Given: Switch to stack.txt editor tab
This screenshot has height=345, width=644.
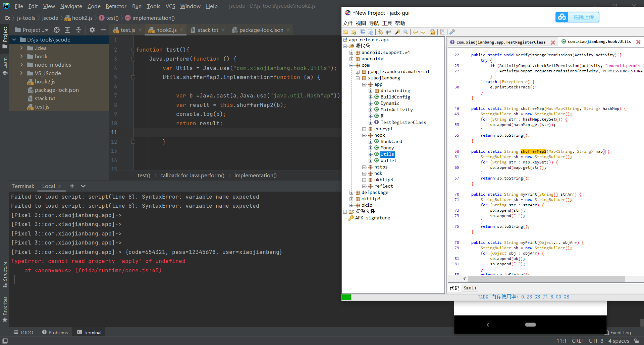Looking at the screenshot, I should (208, 30).
